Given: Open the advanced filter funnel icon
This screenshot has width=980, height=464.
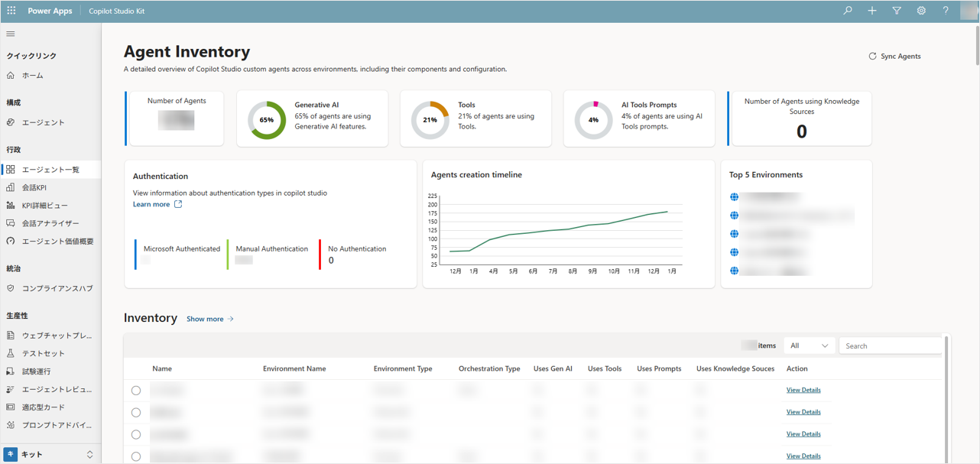Looking at the screenshot, I should pyautogui.click(x=897, y=11).
